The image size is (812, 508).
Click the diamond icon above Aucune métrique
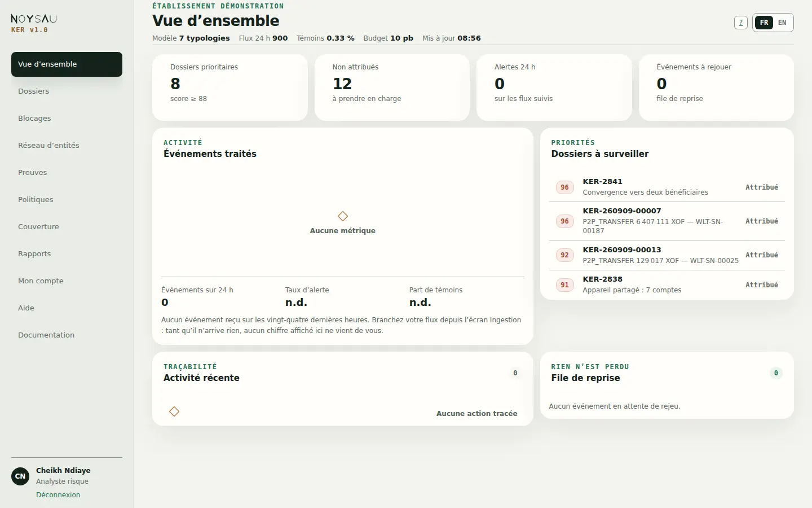tap(343, 216)
